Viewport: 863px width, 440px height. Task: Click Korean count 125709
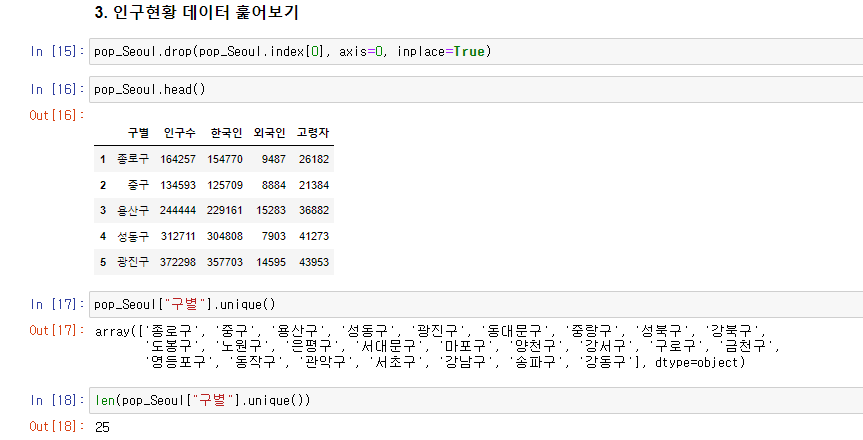225,185
